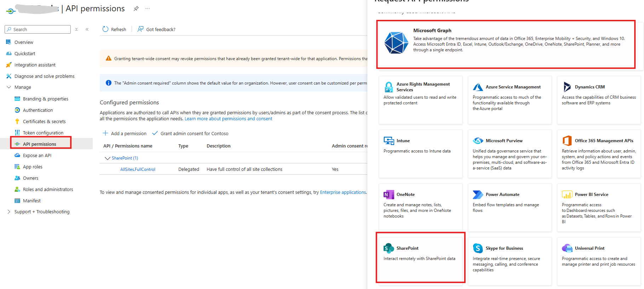Click Grant admin consent for Contoso
The width and height of the screenshot is (644, 289).
[190, 133]
